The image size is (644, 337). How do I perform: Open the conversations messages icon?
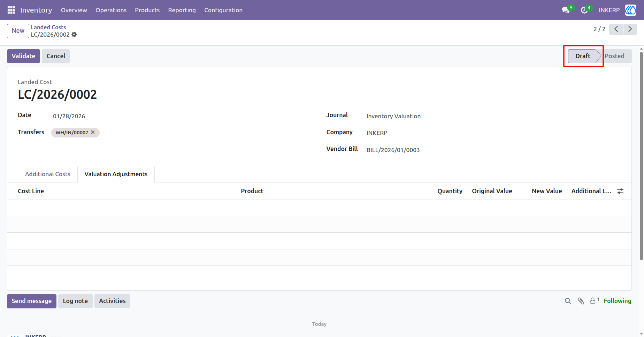[566, 10]
